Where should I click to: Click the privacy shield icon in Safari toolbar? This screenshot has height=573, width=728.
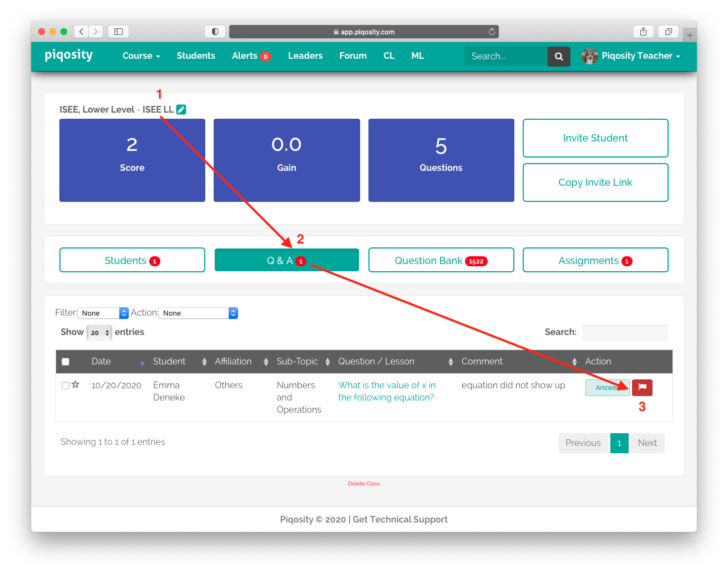[215, 32]
